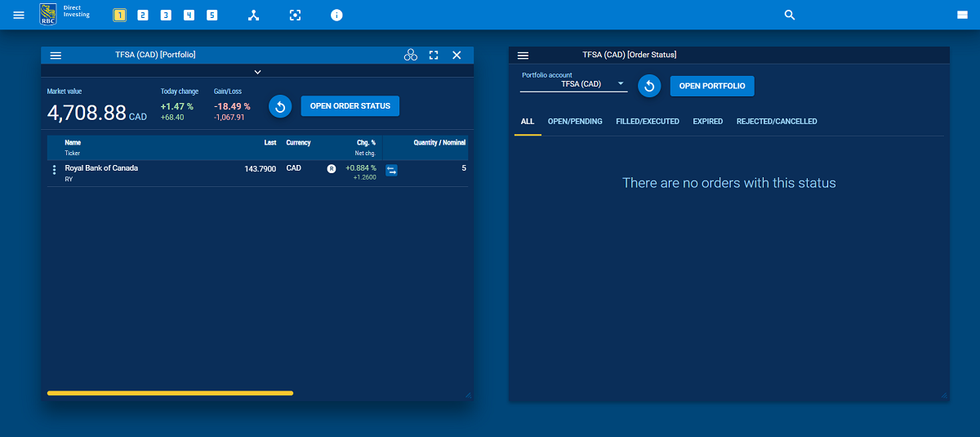Click the focus frame icon in top bar
The width and height of the screenshot is (980, 437).
pyautogui.click(x=295, y=15)
